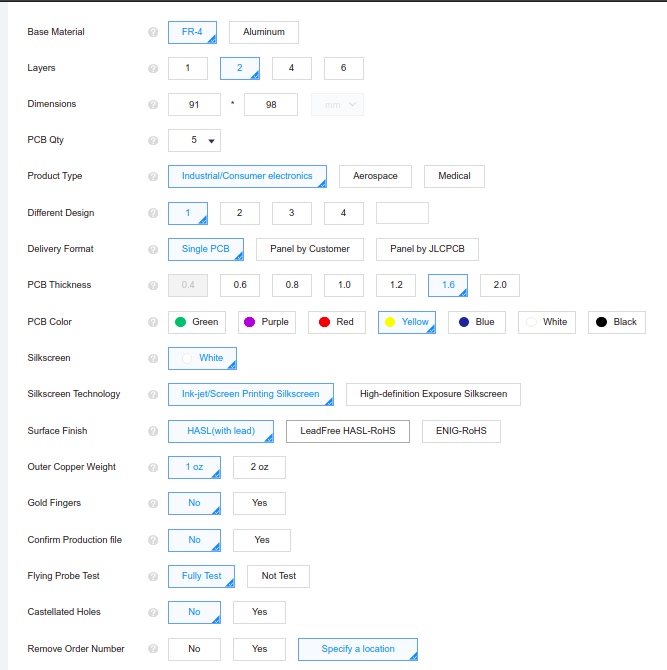Click the Base Material help icon

click(x=153, y=32)
